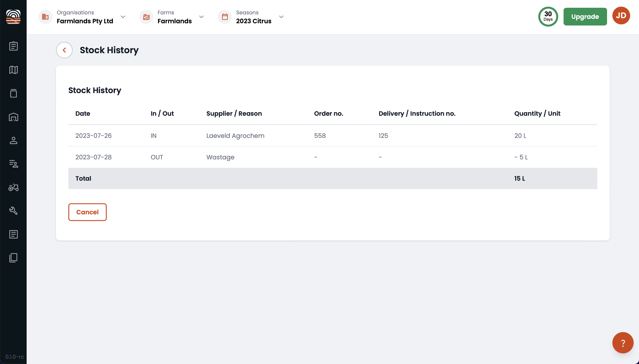Click the Order no. column header
Screen dimensions: 639x364
(x=329, y=114)
